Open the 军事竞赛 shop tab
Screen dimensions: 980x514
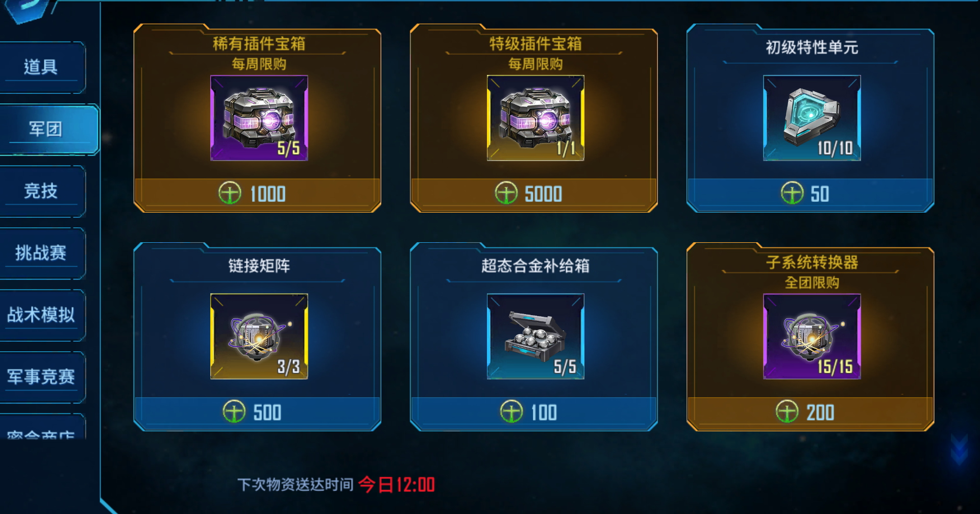41,377
